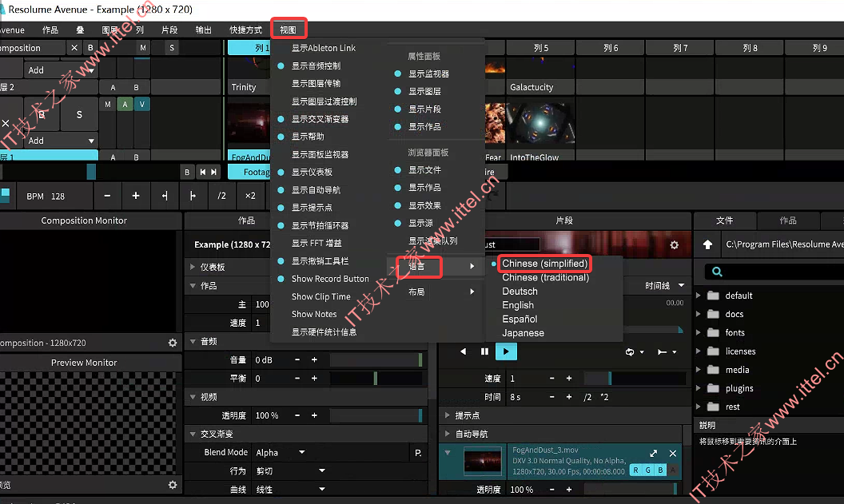Increase composition opacity (透明度) with plus

[314, 415]
